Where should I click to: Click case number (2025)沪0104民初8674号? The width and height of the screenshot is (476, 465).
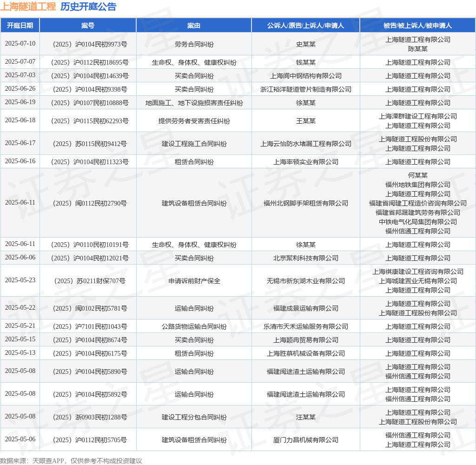[90, 340]
